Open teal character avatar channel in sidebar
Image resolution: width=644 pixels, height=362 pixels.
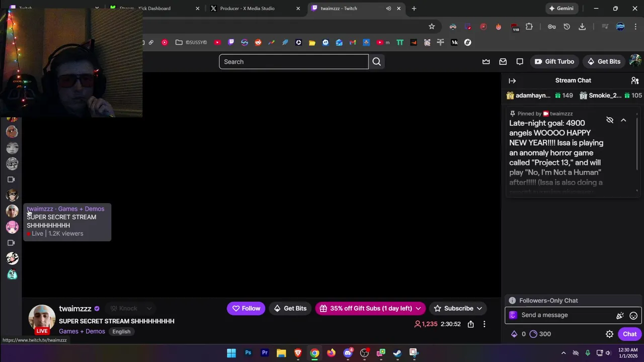pyautogui.click(x=12, y=275)
